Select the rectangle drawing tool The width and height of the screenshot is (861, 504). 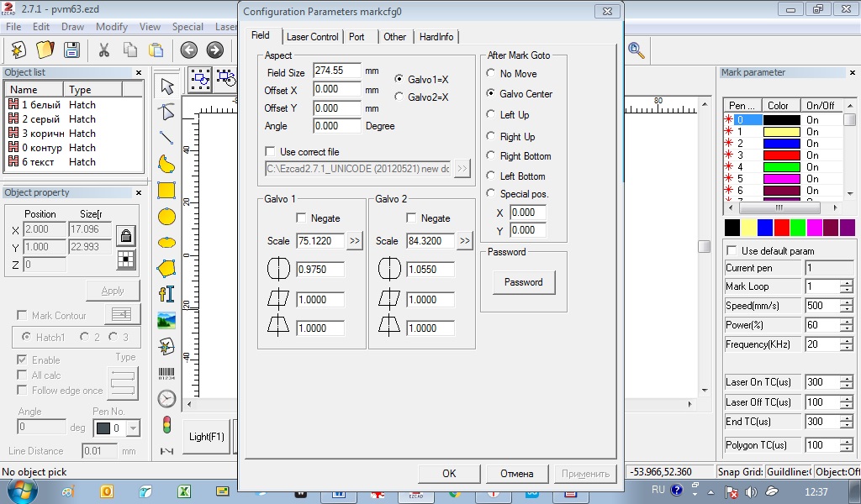(x=166, y=190)
